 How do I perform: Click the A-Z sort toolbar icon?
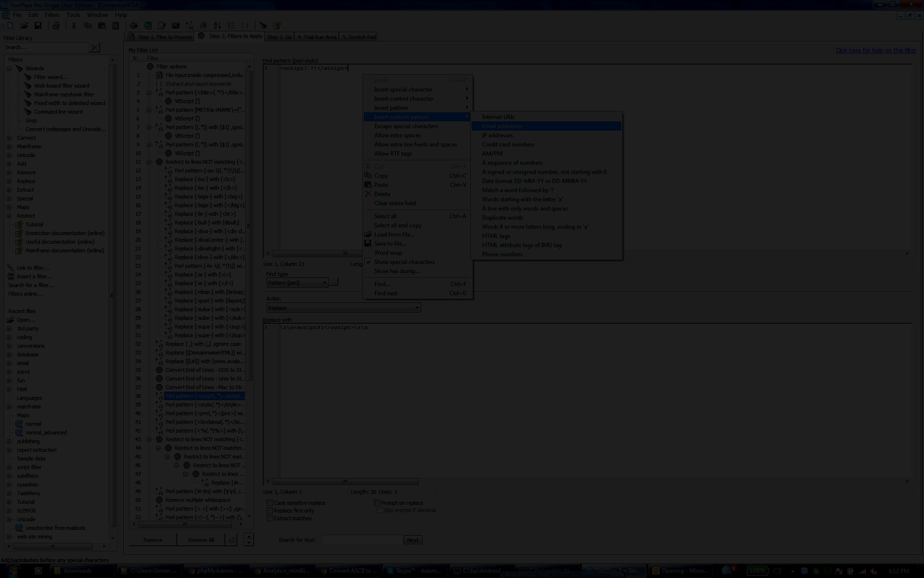(218, 26)
